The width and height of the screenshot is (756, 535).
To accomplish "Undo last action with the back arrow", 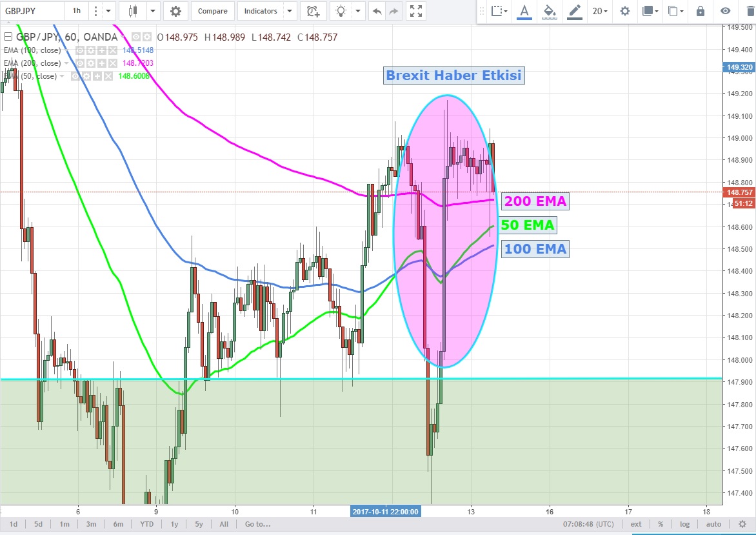I will pos(377,11).
